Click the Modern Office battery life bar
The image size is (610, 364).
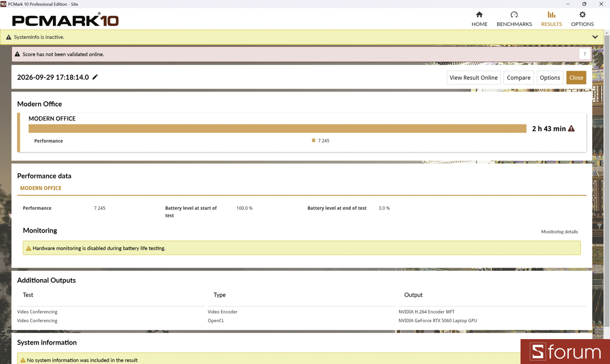point(278,129)
